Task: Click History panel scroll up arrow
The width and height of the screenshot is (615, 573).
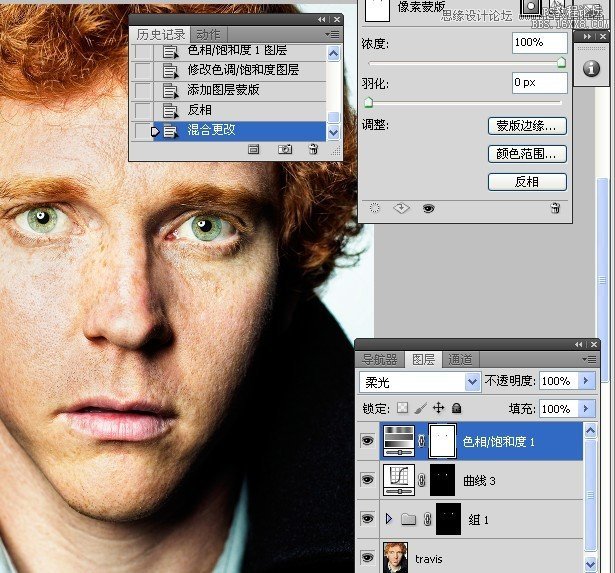Action: (333, 53)
